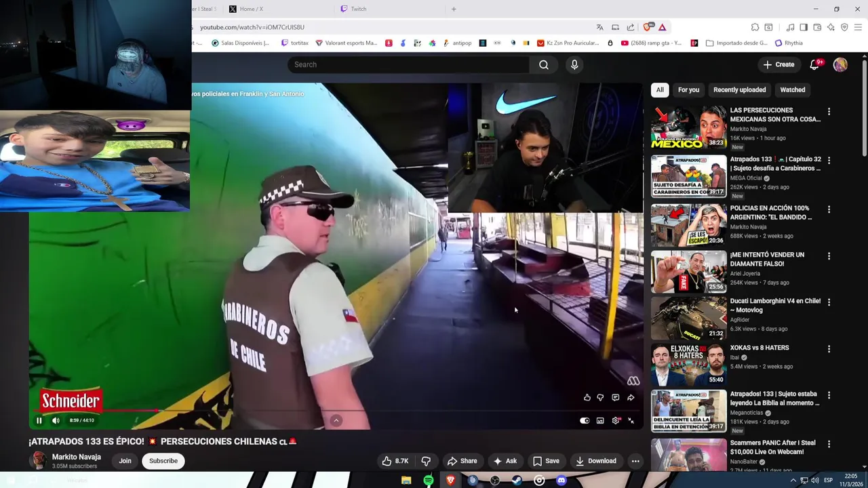Select the Recently uploaded filter chip
This screenshot has width=868, height=488.
tap(739, 89)
